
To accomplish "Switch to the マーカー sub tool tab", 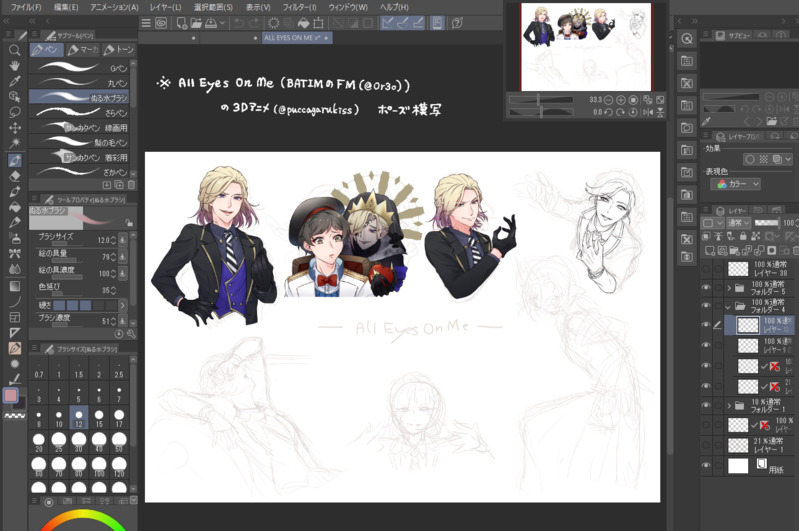I will click(82, 49).
